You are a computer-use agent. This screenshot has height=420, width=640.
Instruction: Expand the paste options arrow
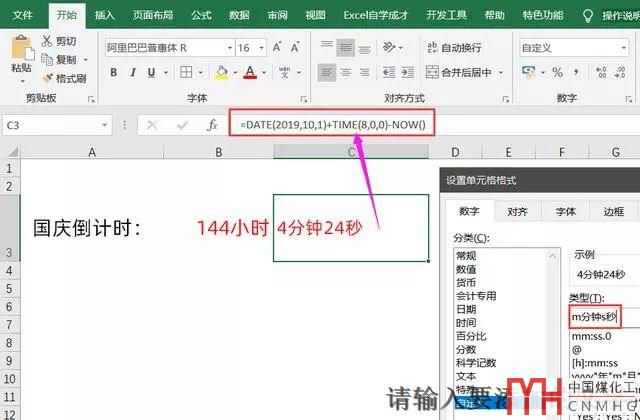pos(22,81)
